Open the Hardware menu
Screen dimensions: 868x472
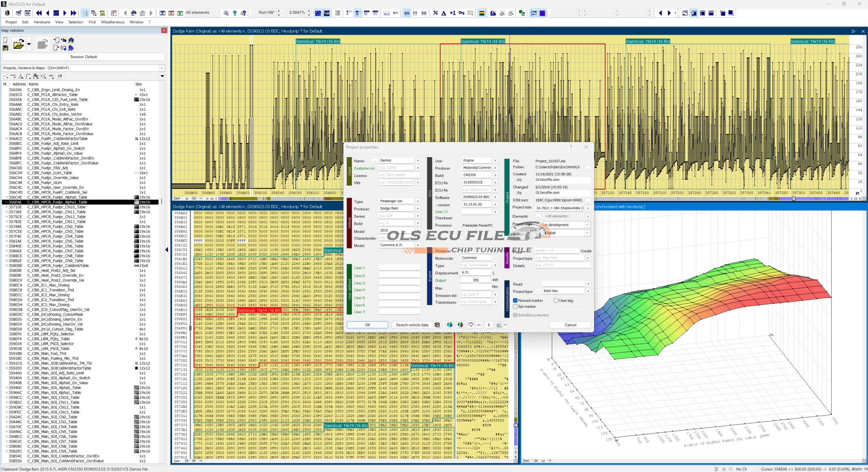[x=42, y=22]
